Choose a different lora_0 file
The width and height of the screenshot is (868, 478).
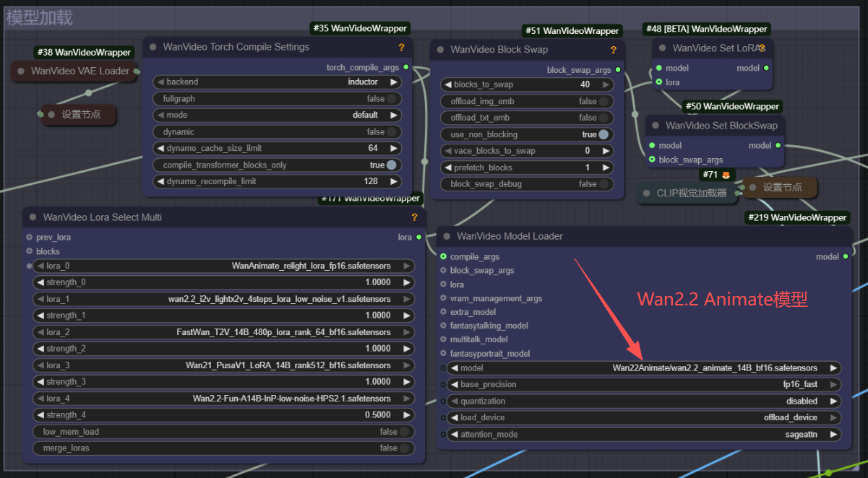tap(224, 266)
